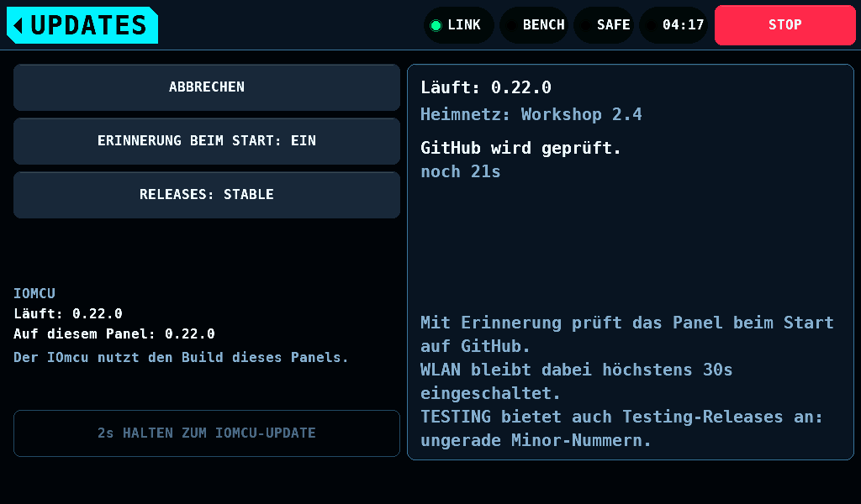
Task: Activate the '2s Halten zum IOmcu-Update' button
Action: coord(207,433)
